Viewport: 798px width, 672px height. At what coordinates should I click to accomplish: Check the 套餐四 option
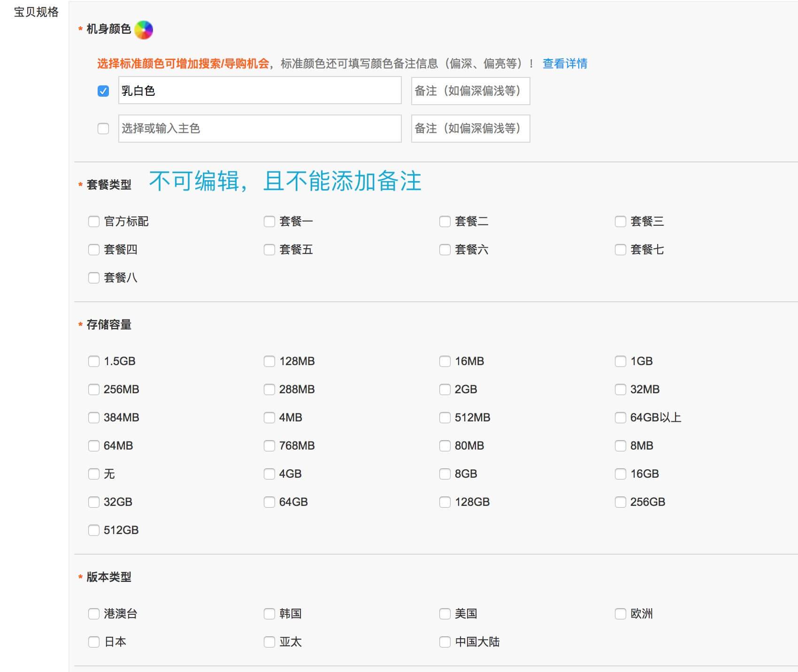94,249
